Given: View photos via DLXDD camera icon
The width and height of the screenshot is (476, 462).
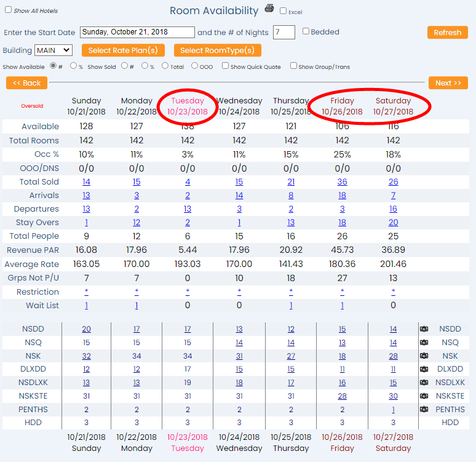Looking at the screenshot, I should [x=424, y=369].
